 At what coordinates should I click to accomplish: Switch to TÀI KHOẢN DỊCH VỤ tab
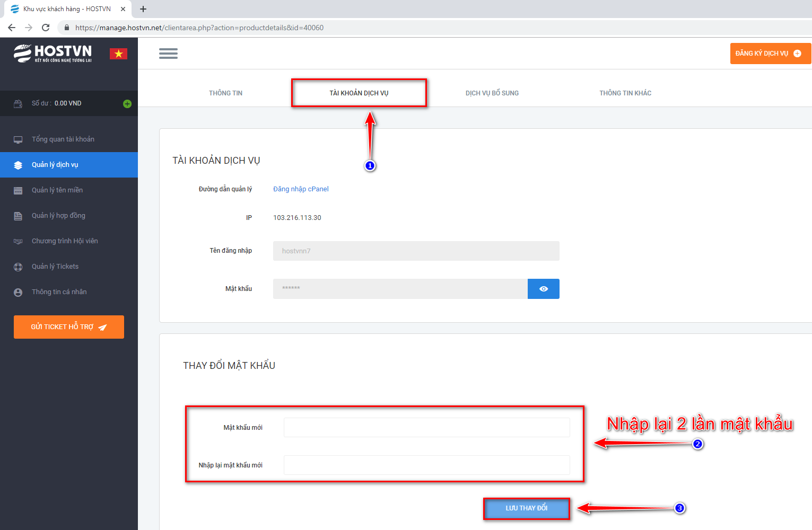click(x=359, y=93)
